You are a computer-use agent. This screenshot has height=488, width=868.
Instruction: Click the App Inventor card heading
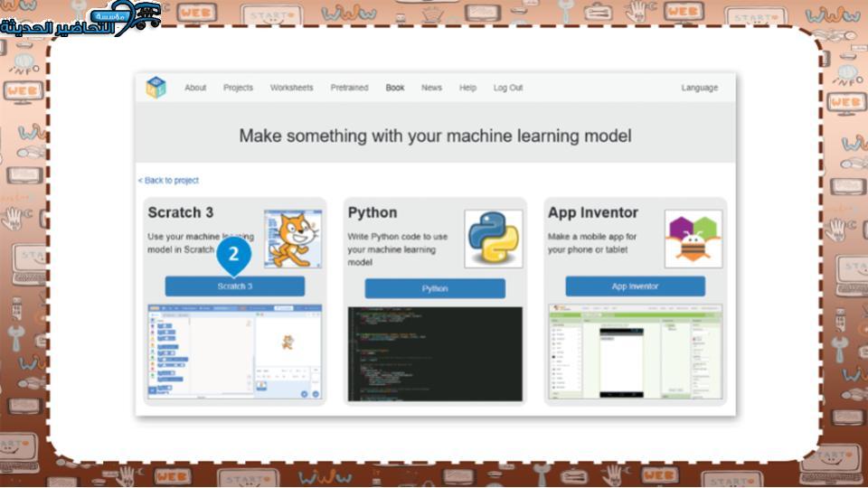click(593, 212)
